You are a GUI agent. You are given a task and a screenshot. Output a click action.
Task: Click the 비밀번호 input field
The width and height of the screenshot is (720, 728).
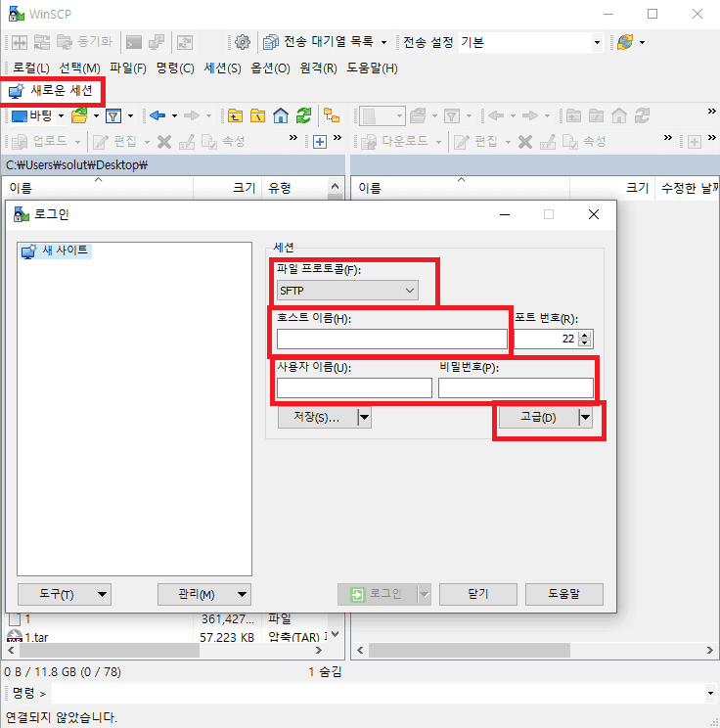pyautogui.click(x=516, y=388)
